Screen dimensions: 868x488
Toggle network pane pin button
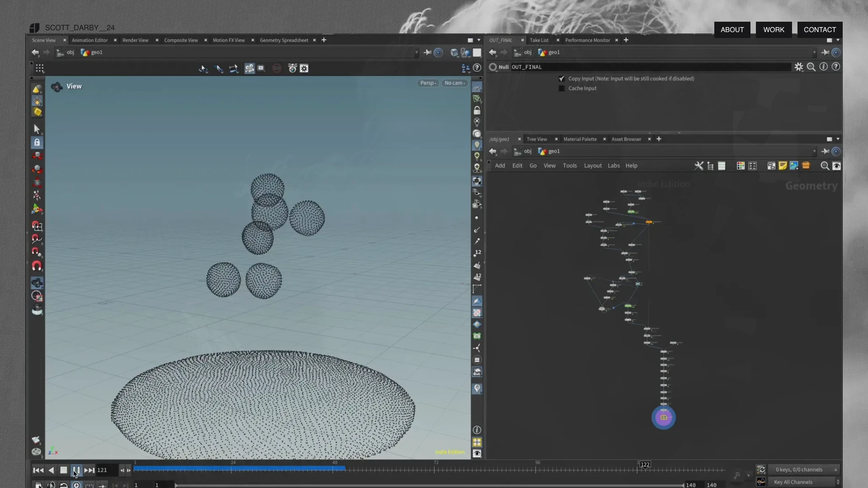pyautogui.click(x=825, y=151)
